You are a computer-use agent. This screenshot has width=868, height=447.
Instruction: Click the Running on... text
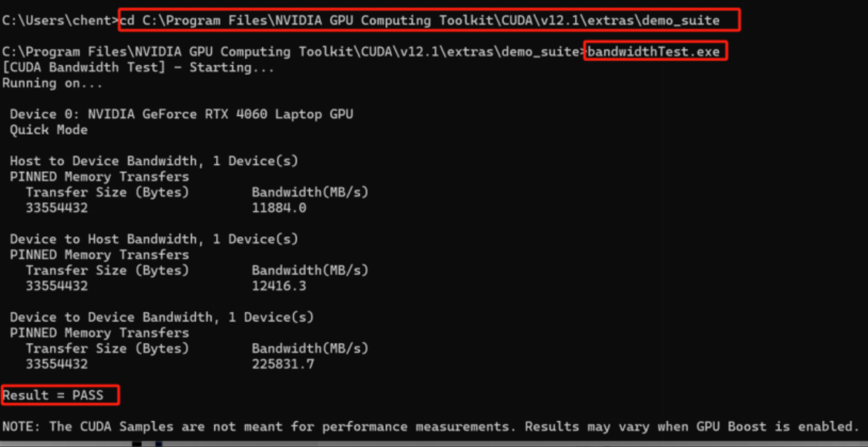click(52, 83)
